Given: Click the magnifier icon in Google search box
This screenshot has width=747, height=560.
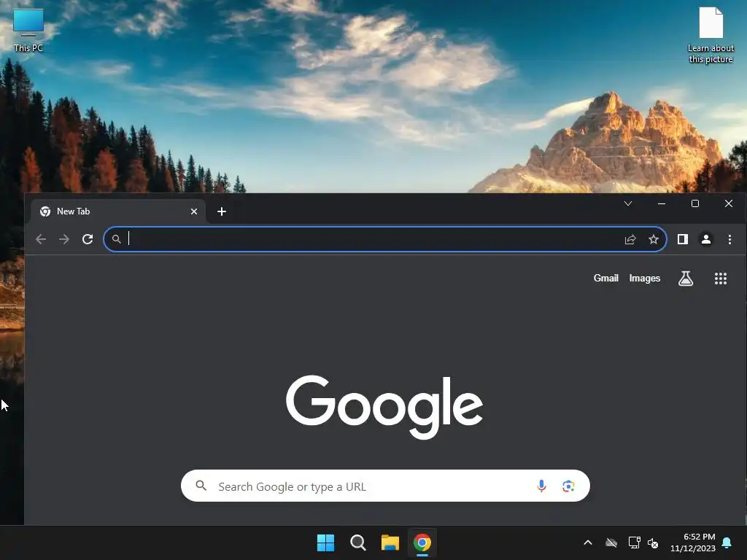Looking at the screenshot, I should click(x=201, y=486).
